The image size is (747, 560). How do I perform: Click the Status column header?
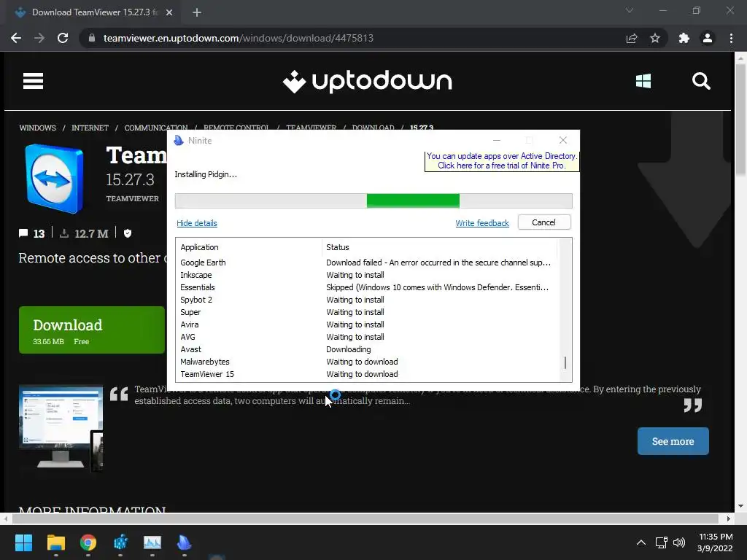click(x=439, y=247)
